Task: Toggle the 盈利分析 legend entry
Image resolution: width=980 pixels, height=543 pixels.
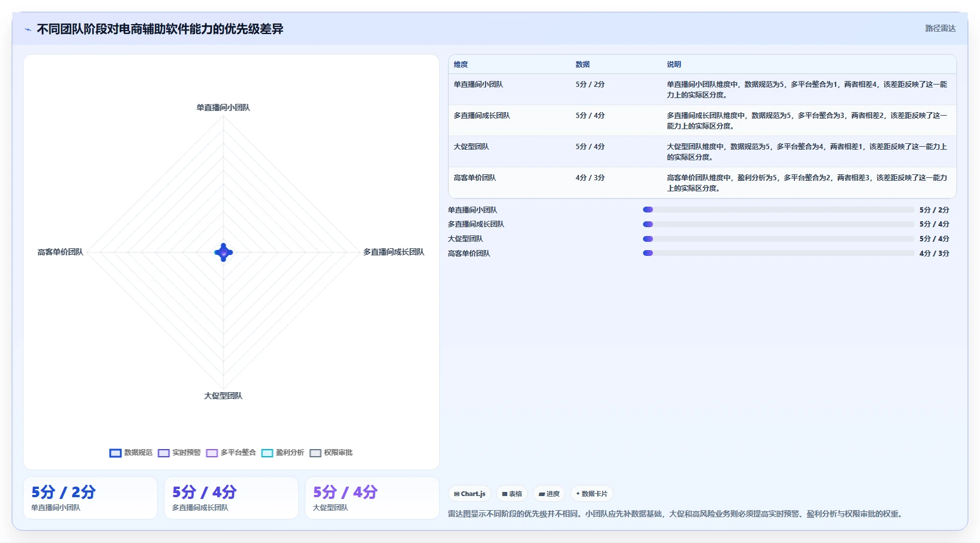Action: [282, 453]
